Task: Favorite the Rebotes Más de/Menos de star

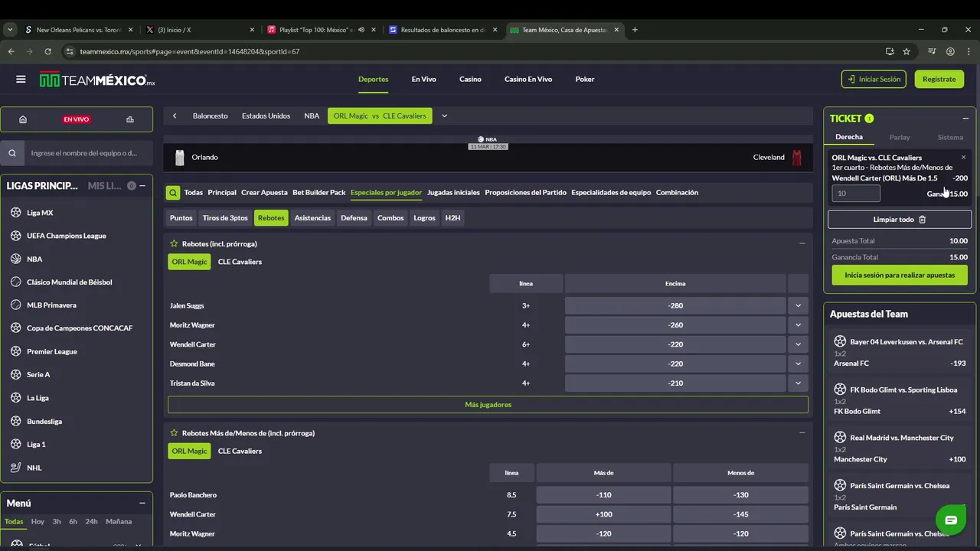Action: click(174, 433)
